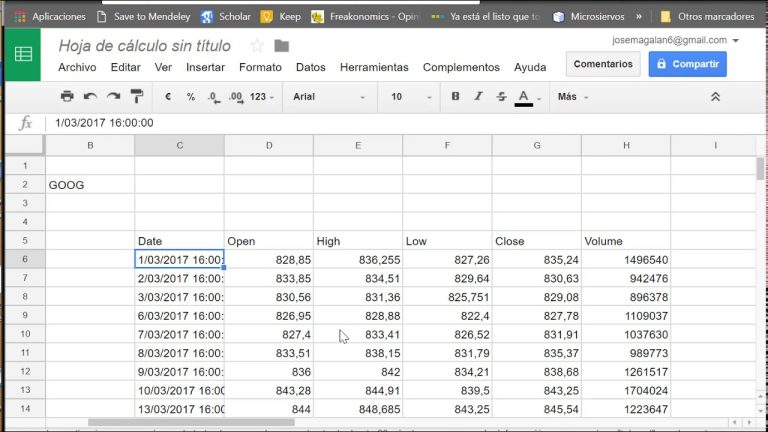The height and width of the screenshot is (432, 768).
Task: Select the GOOG cell
Action: tap(90, 185)
